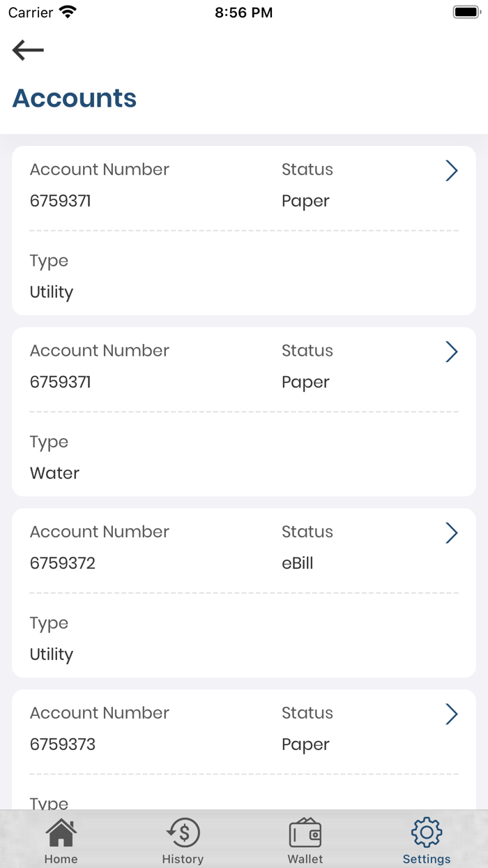Open chevron for account 6759373
This screenshot has height=868, width=488.
click(x=452, y=714)
